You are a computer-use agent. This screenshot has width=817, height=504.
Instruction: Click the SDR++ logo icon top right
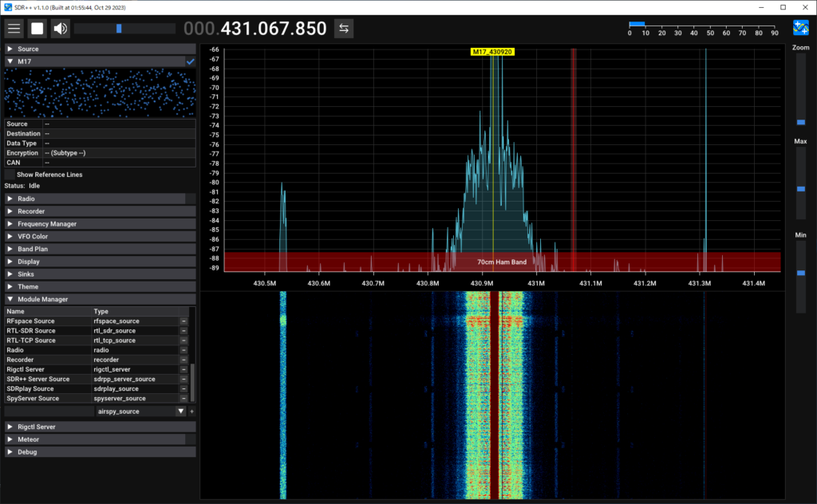coord(800,26)
